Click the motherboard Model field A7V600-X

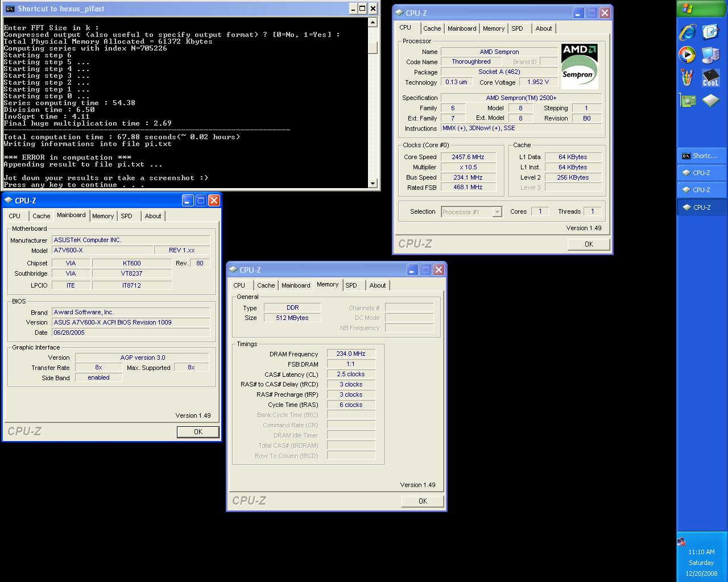pyautogui.click(x=102, y=250)
